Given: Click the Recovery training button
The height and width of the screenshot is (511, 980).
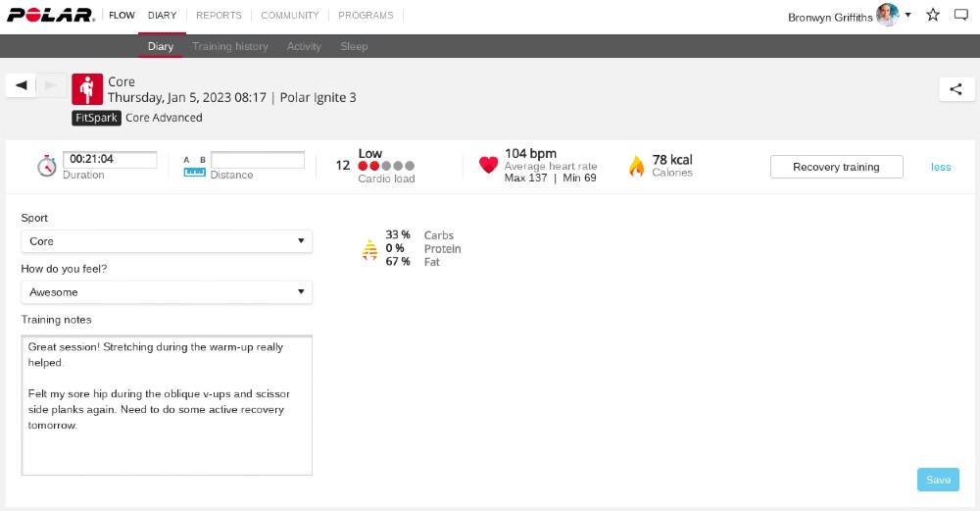Looking at the screenshot, I should (835, 167).
